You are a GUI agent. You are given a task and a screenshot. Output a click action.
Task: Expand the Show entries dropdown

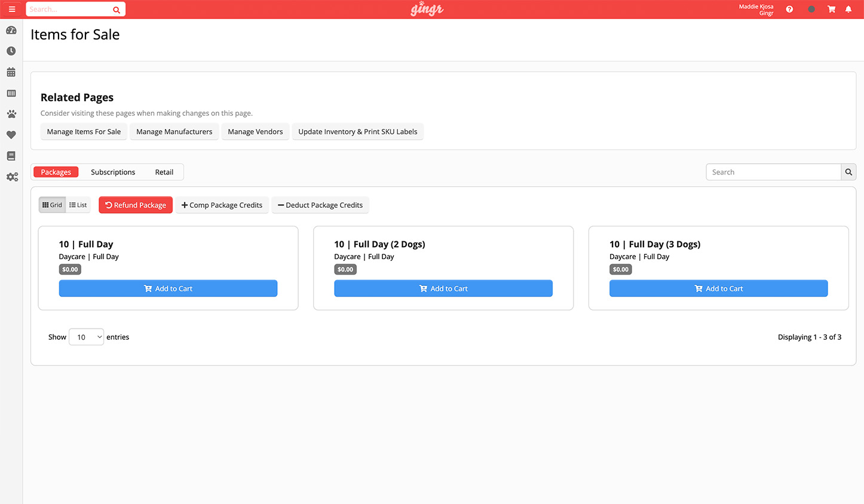(x=87, y=337)
